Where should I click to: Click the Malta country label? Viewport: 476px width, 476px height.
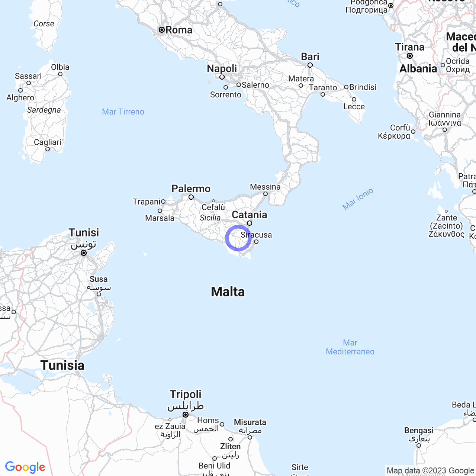pos(228,292)
